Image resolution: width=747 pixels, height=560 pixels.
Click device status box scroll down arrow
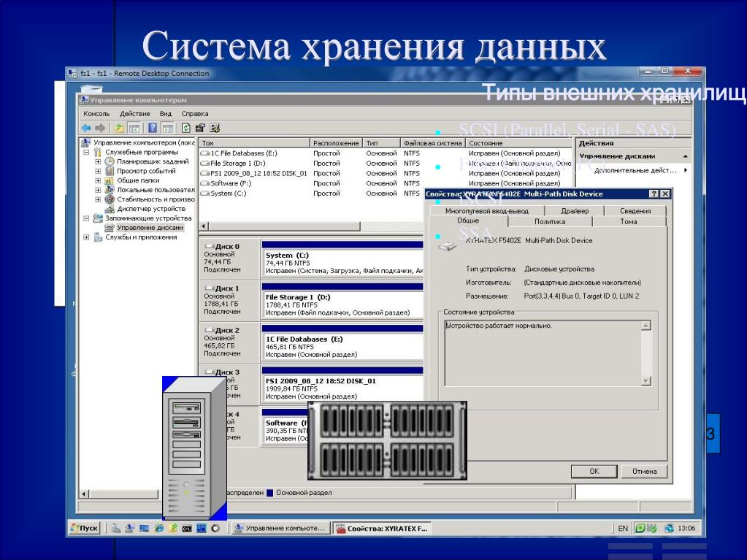coord(646,381)
